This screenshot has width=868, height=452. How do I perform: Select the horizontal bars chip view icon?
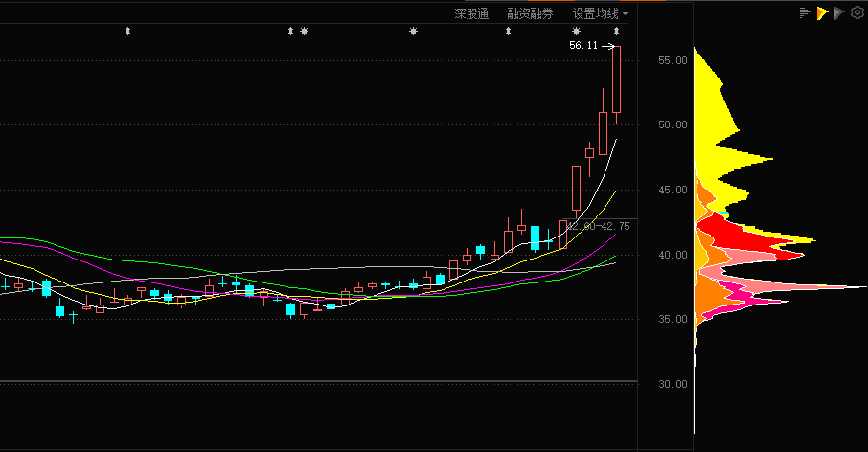[805, 12]
